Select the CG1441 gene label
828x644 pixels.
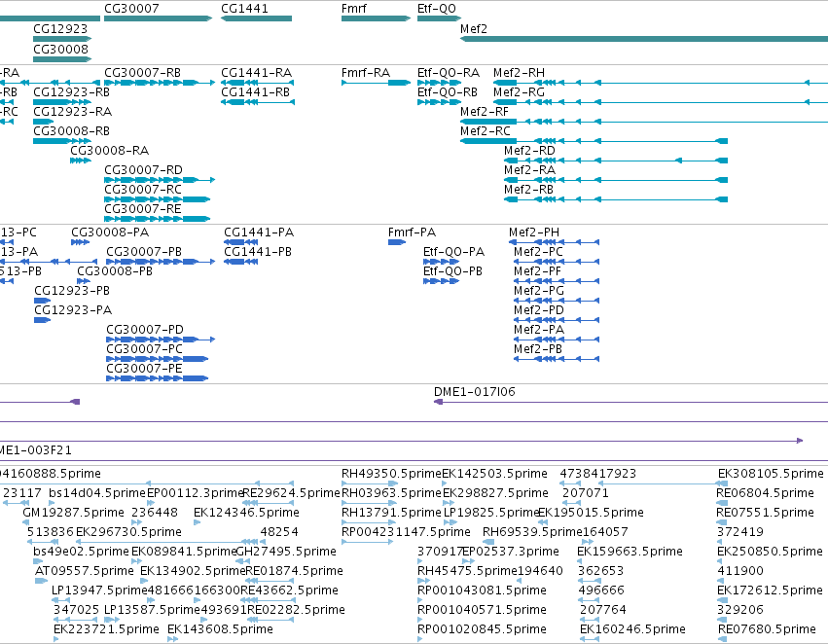click(x=244, y=9)
